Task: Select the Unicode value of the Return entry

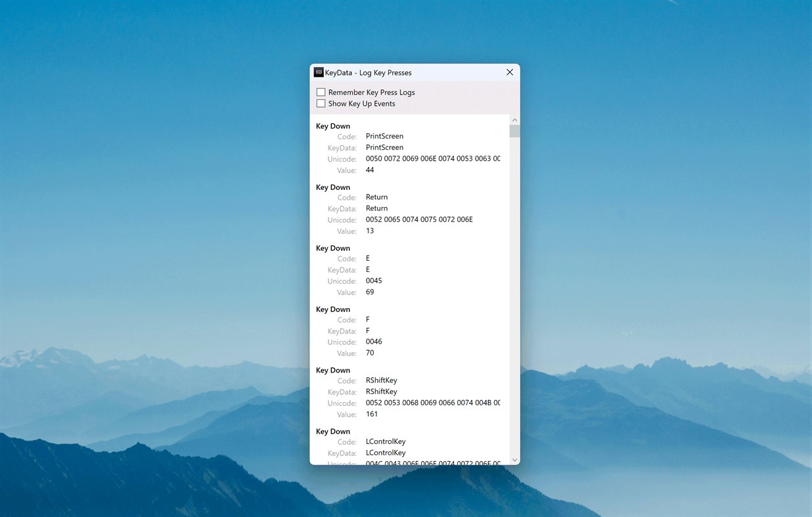Action: click(x=418, y=219)
